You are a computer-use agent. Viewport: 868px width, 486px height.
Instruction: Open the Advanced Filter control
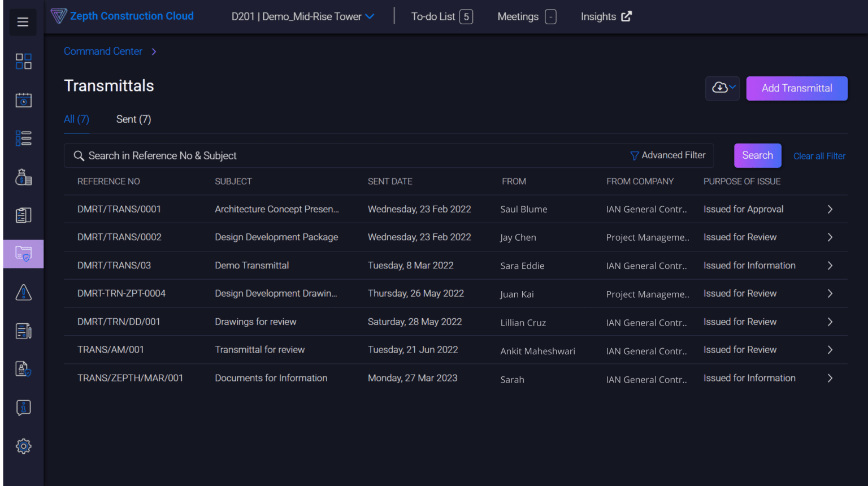click(668, 155)
